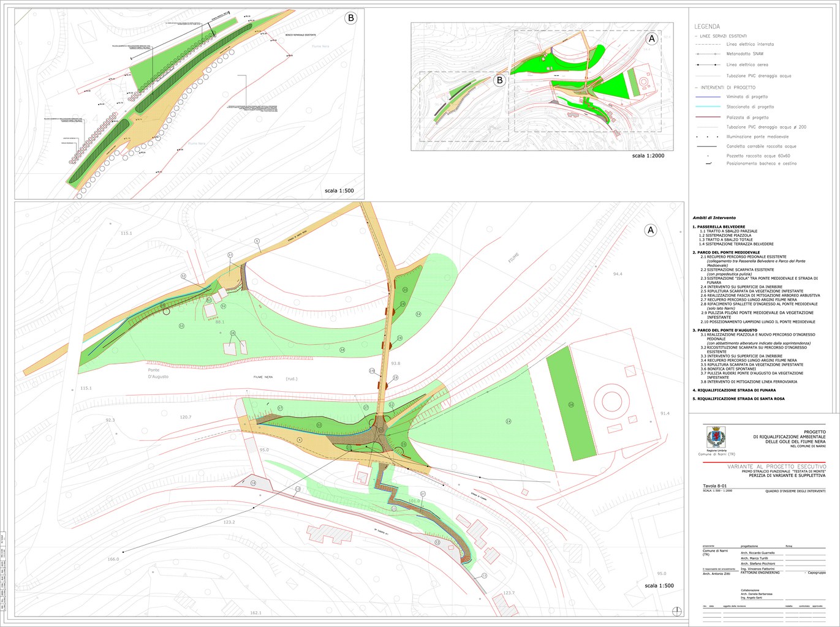
Task: Click '5. RIQUALIFICAZIONE STRADA DI SANTA ROSA' line
Action: click(738, 399)
